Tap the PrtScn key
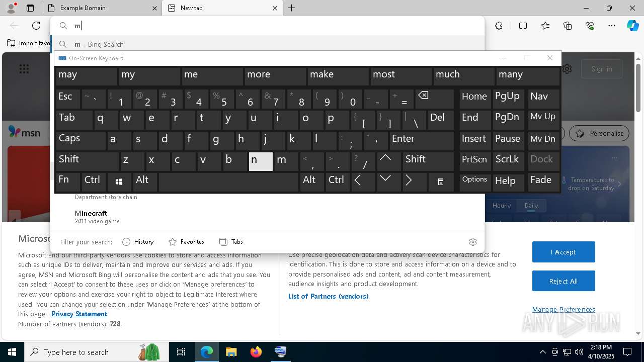The height and width of the screenshot is (362, 644). pyautogui.click(x=474, y=161)
